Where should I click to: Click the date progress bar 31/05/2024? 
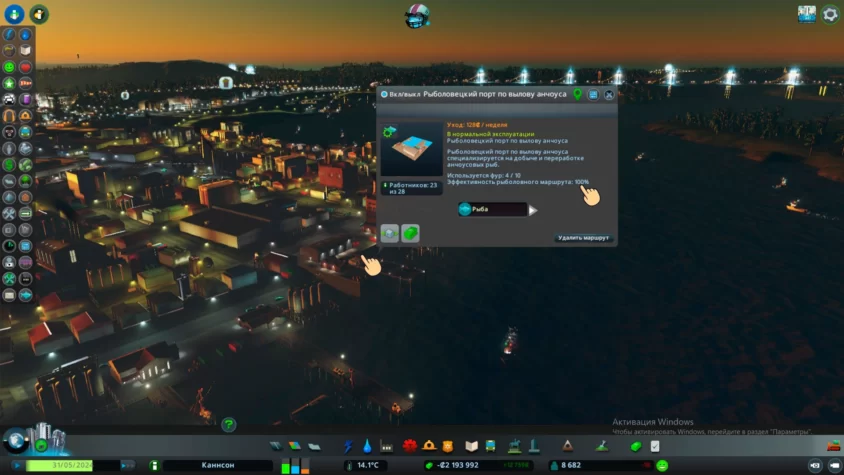click(x=73, y=465)
